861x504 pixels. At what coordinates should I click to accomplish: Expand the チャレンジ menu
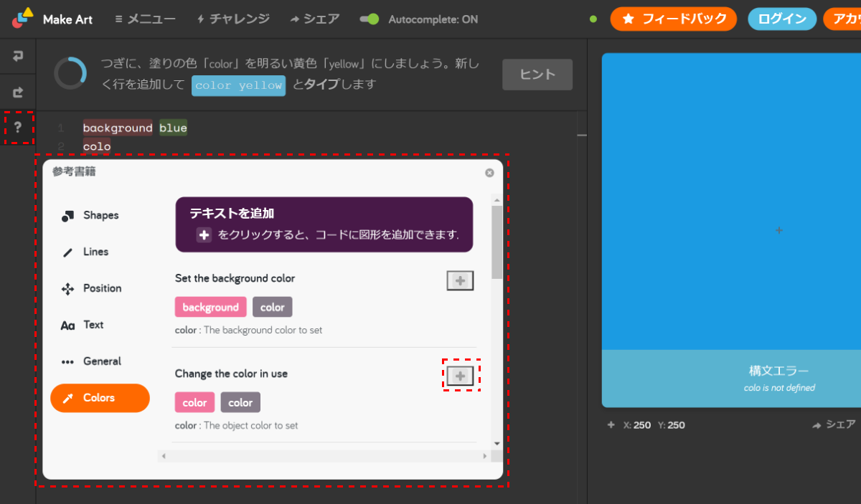click(232, 19)
